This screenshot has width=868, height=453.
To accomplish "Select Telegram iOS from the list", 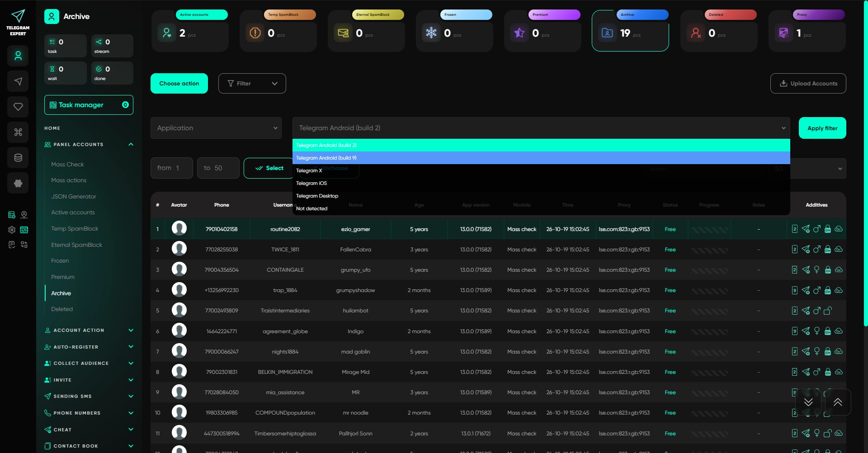I will point(541,183).
